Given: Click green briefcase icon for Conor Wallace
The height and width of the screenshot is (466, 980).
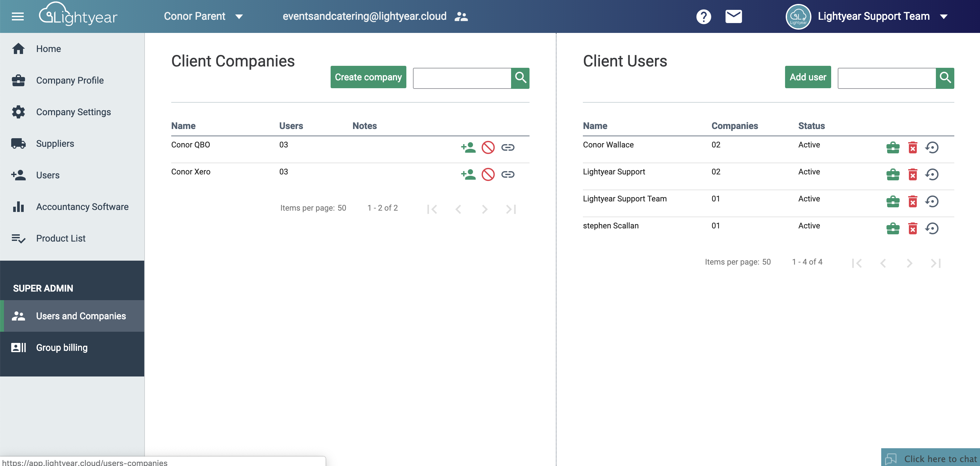Looking at the screenshot, I should tap(892, 147).
